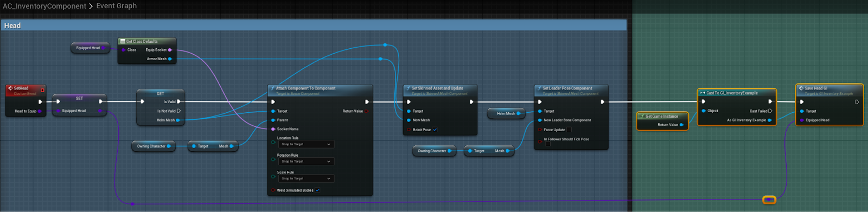Click the Object pin on the Cast node
868x212 pixels.
pyautogui.click(x=704, y=111)
